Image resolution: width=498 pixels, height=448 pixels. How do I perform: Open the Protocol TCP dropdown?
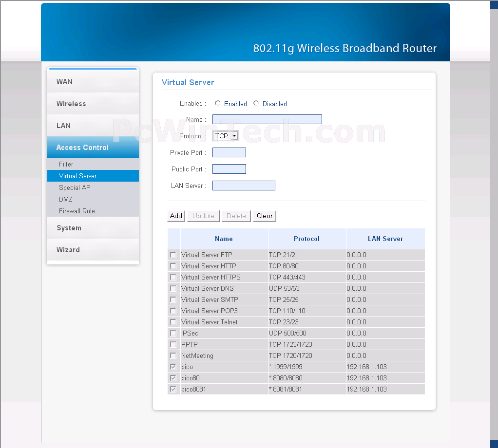(226, 136)
